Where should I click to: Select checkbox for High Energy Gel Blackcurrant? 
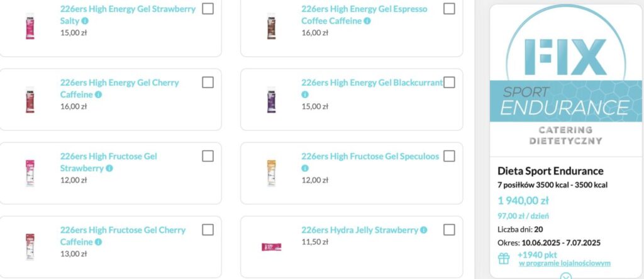tap(449, 83)
